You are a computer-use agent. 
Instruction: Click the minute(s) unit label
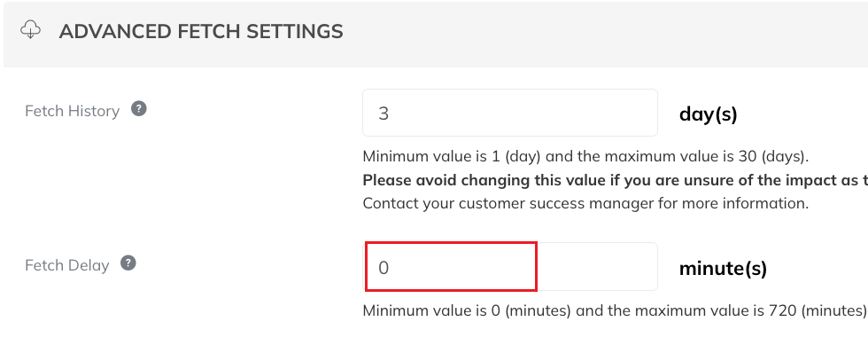[x=723, y=269]
